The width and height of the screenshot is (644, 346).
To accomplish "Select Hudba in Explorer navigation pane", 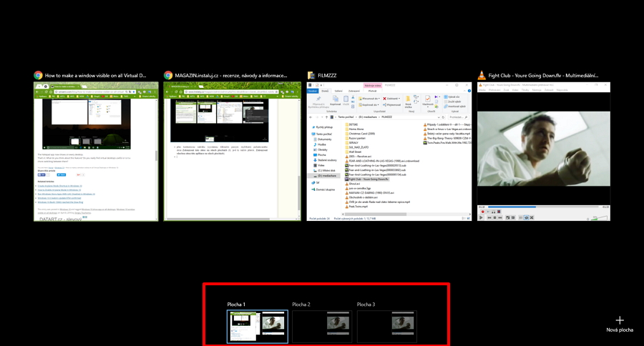I will [321, 144].
